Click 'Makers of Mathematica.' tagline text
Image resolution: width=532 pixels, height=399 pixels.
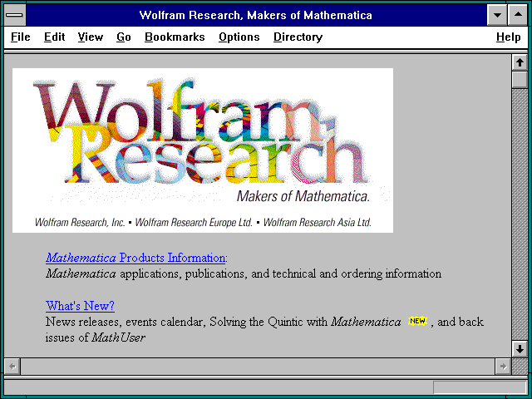pos(303,196)
